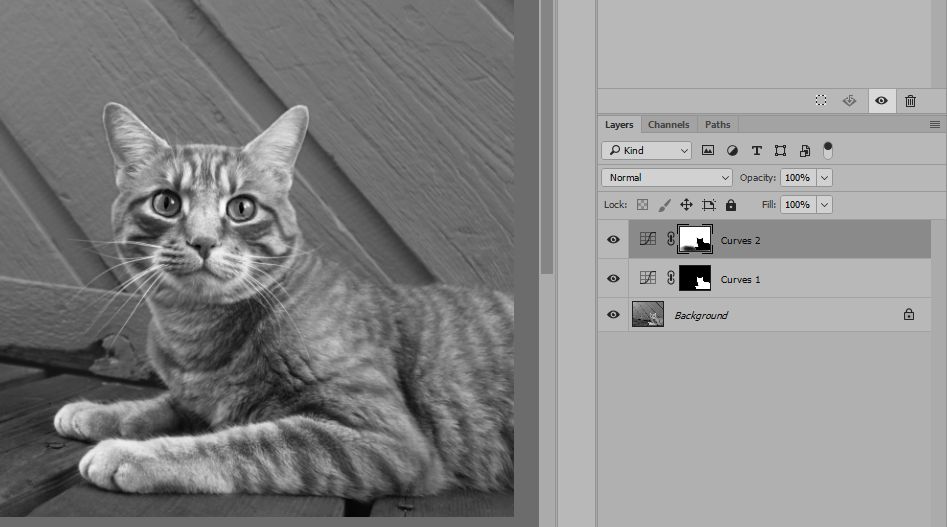Click the Fill value field

click(x=798, y=205)
